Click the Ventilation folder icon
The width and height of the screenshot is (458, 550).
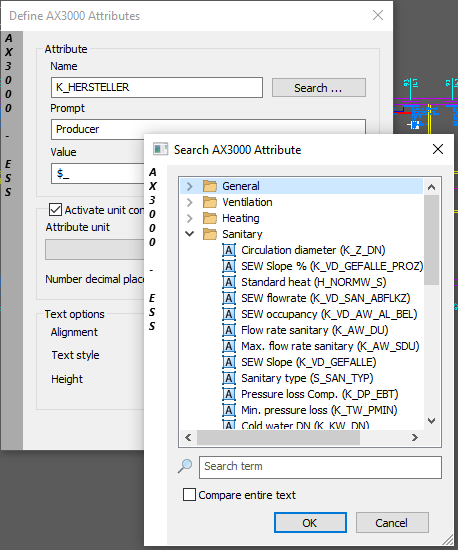tap(210, 202)
